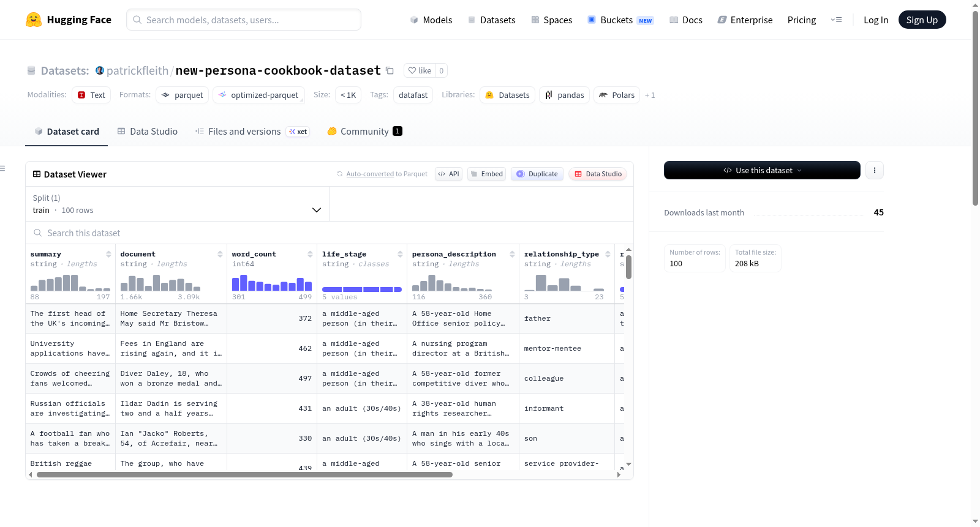Click the heart like button
The image size is (980, 527).
coord(420,70)
